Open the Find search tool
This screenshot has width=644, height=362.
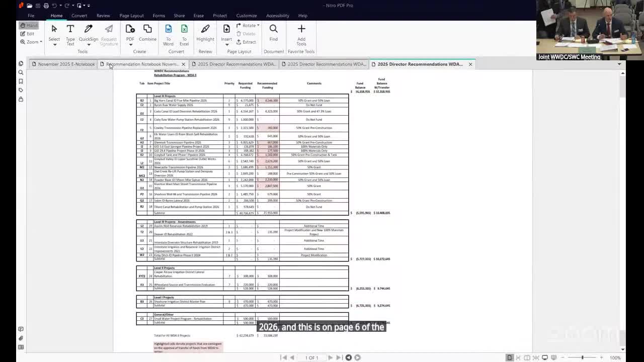tap(273, 33)
